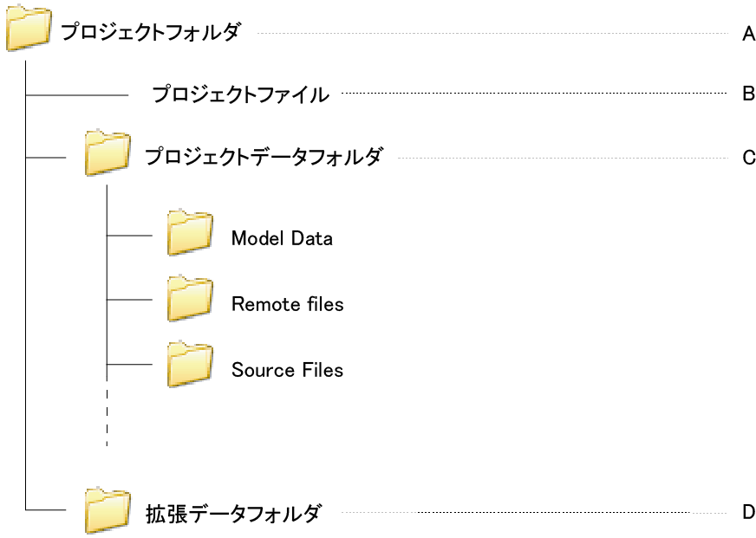Click the letter B marker
Image resolution: width=756 pixels, height=538 pixels.
(749, 94)
